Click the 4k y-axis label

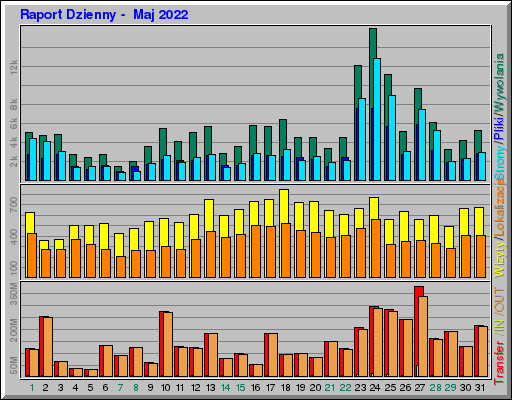(x=14, y=143)
